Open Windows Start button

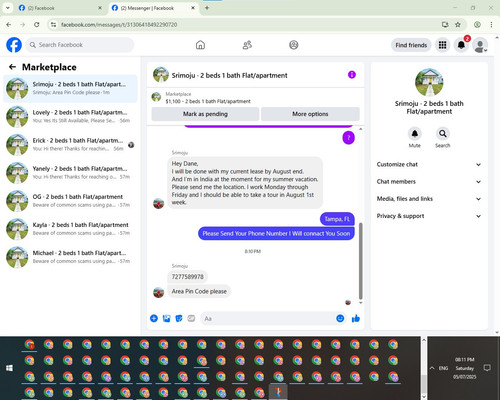[x=9, y=368]
